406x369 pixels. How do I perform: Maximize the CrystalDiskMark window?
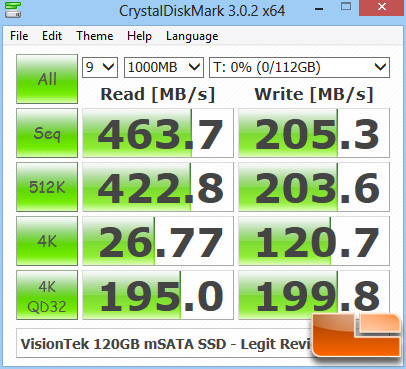pyautogui.click(x=346, y=7)
